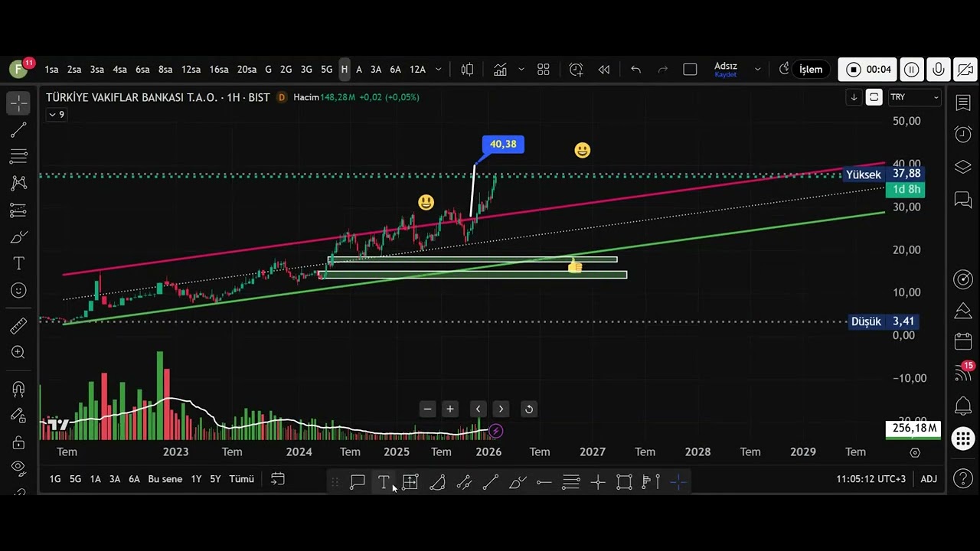Image resolution: width=980 pixels, height=551 pixels.
Task: Select the crosshair cursor tool in left sidebar
Action: (x=18, y=103)
